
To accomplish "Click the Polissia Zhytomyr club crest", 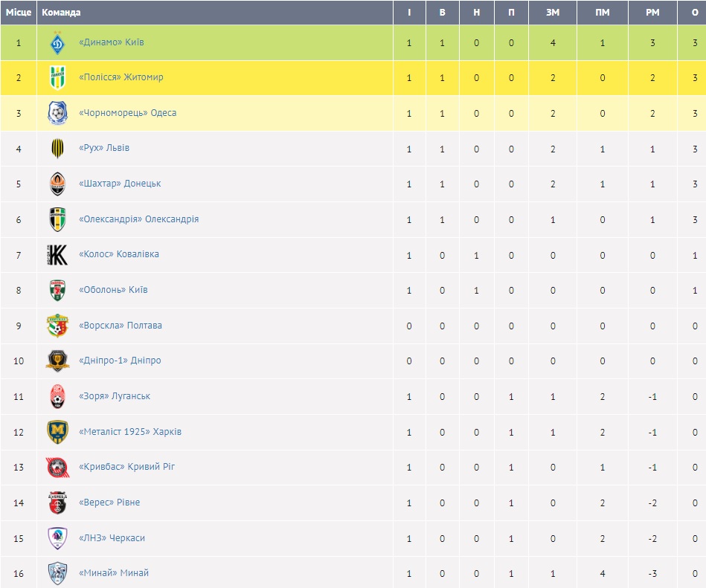I will click(x=58, y=78).
